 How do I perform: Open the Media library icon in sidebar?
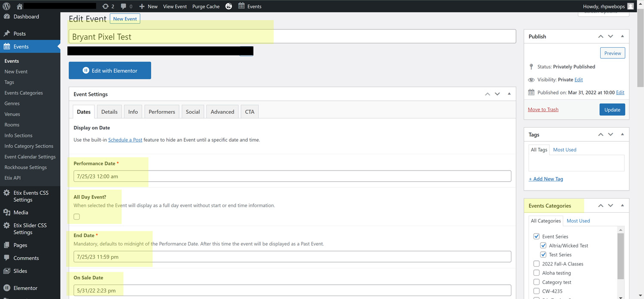tap(7, 212)
